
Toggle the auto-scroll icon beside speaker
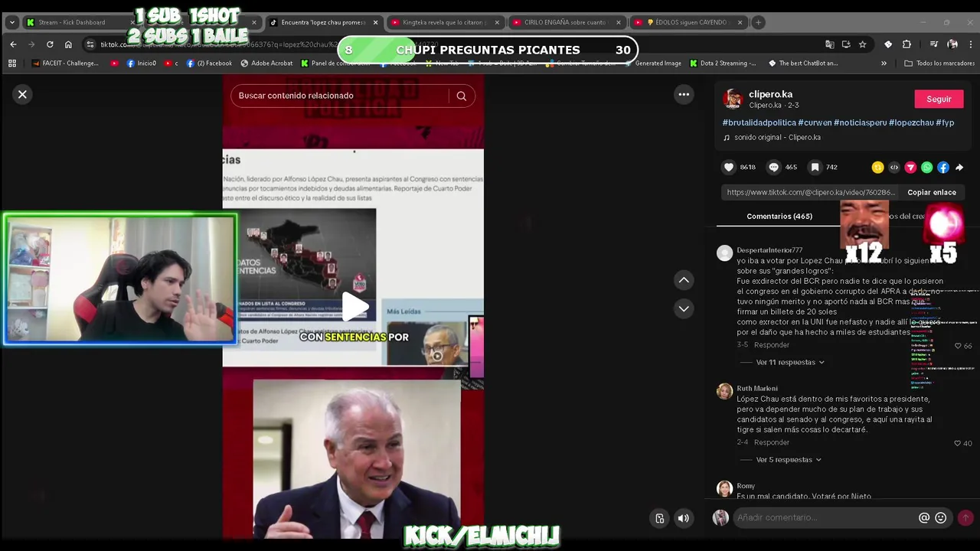pyautogui.click(x=660, y=518)
